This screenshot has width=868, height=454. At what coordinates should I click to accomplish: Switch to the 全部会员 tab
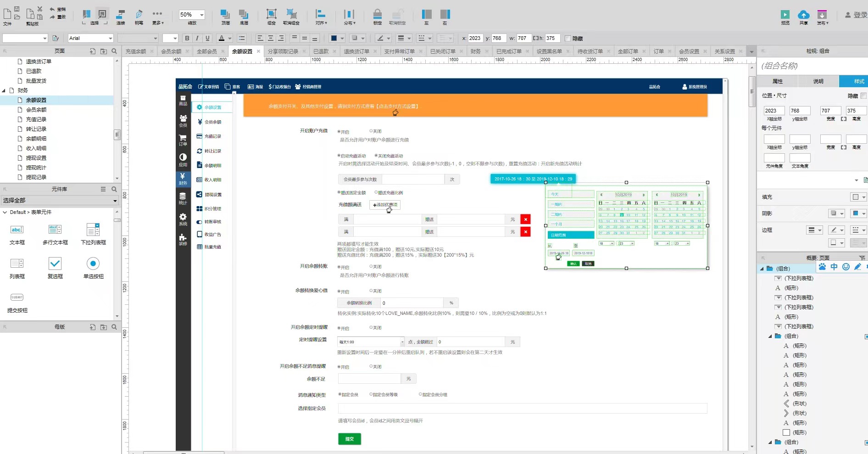[206, 51]
